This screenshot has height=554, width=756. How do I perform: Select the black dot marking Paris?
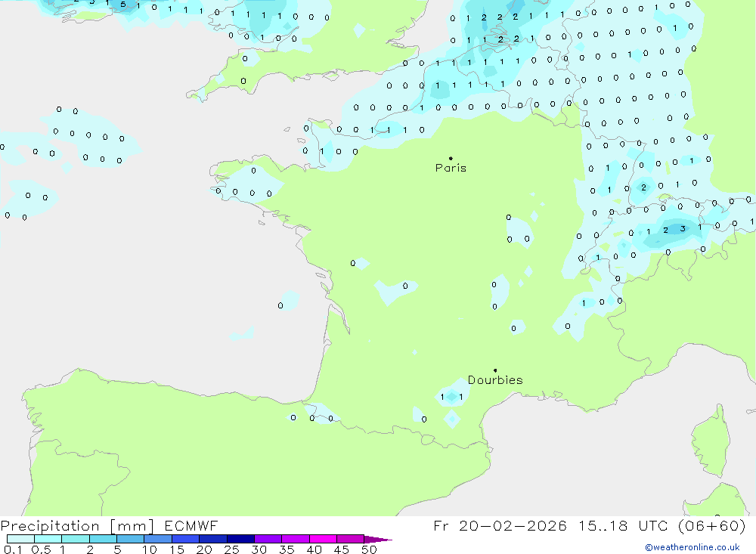click(451, 158)
